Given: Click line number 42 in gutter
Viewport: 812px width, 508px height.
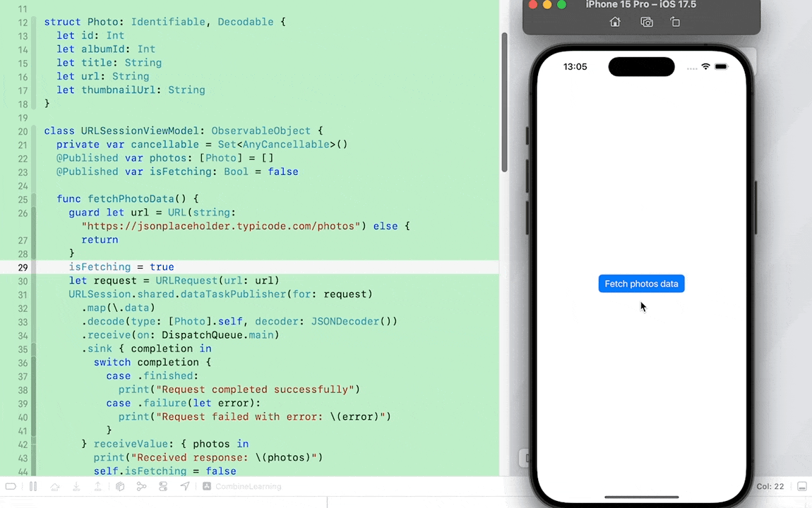Looking at the screenshot, I should point(23,445).
